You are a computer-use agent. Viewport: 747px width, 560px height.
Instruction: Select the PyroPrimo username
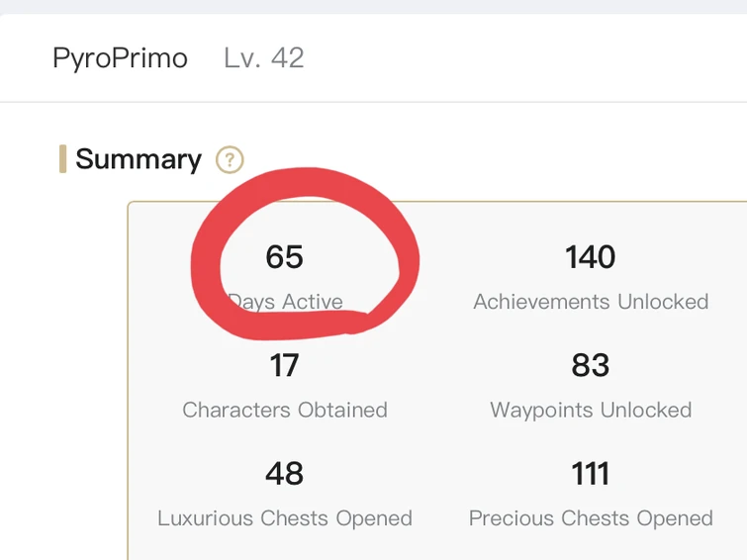(120, 58)
